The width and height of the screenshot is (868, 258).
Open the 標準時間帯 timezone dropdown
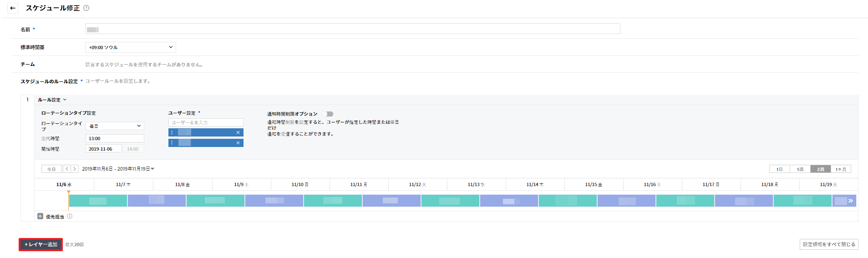point(130,47)
